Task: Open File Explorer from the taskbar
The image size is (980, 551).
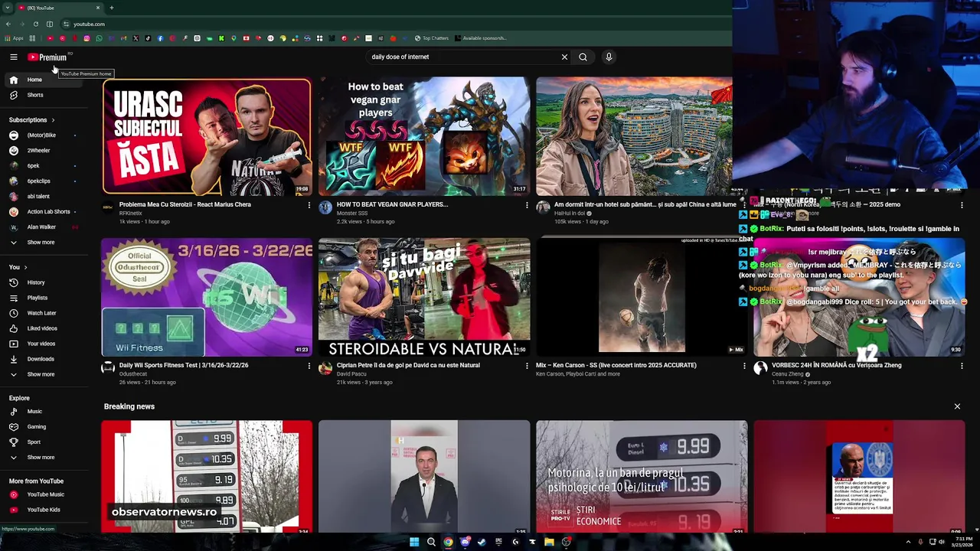Action: (549, 542)
